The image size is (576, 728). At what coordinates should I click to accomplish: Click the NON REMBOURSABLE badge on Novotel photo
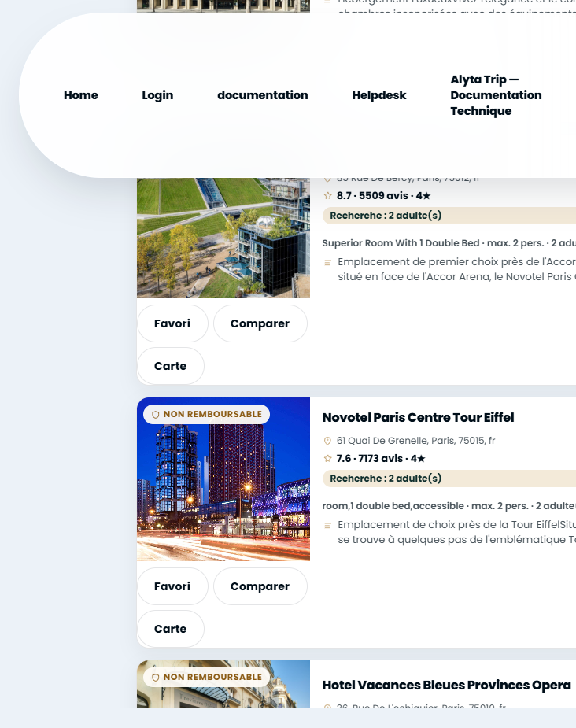206,414
